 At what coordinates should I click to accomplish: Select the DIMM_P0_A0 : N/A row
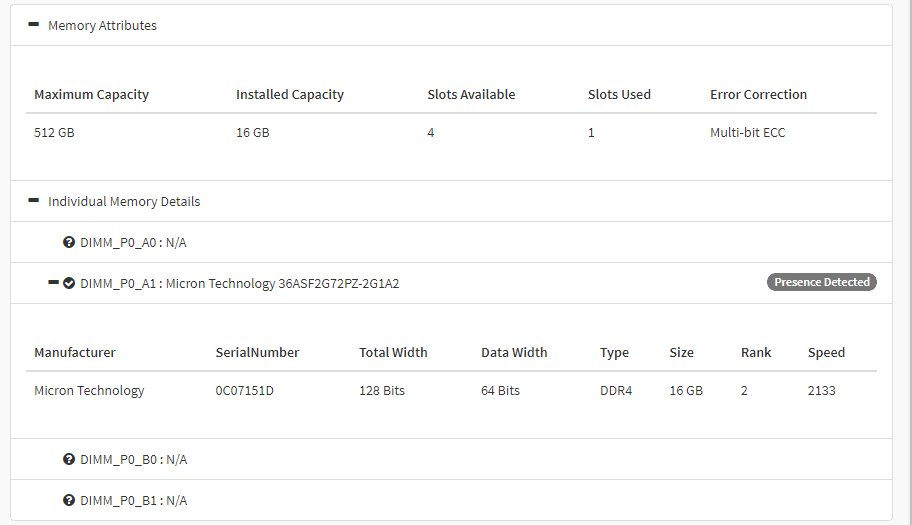pos(451,242)
